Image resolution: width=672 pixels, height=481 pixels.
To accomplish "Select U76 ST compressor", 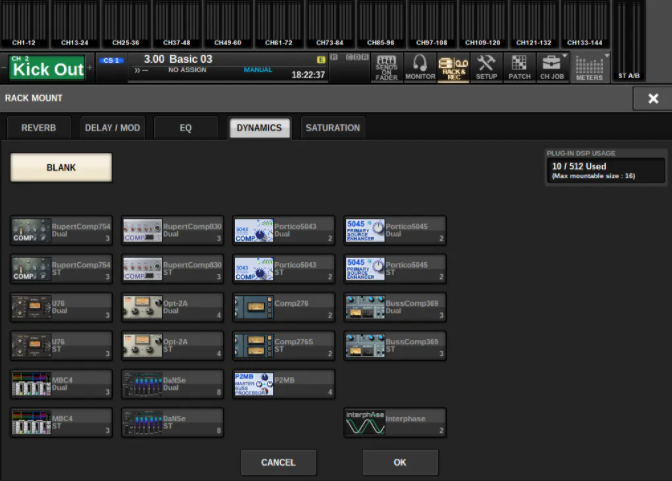I will (61, 346).
